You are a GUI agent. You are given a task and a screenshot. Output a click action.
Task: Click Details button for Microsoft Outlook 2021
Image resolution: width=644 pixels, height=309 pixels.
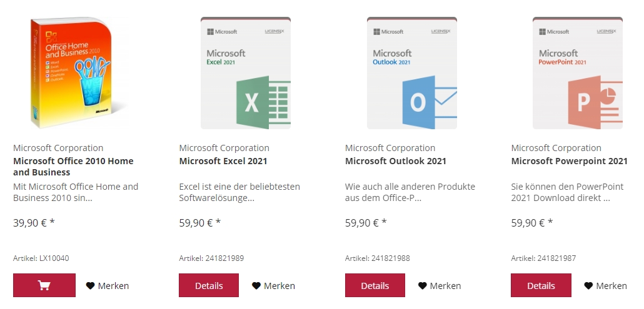(x=375, y=285)
